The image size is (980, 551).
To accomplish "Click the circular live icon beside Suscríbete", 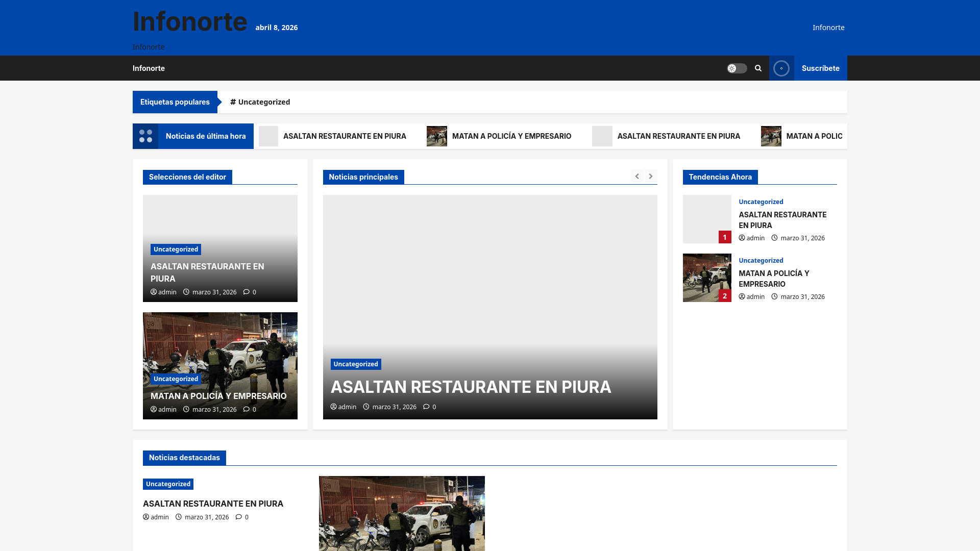I will [781, 68].
